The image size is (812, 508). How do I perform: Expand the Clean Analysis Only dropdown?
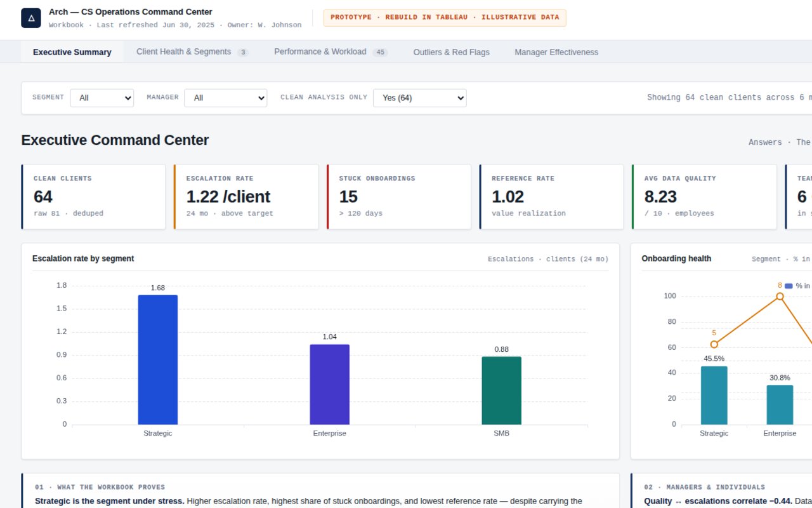tap(420, 98)
